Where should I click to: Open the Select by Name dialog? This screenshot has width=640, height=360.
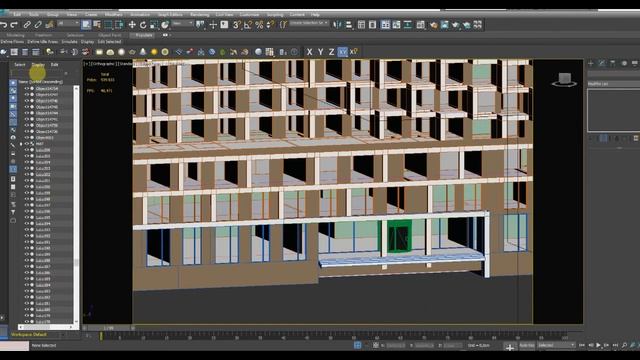97,25
